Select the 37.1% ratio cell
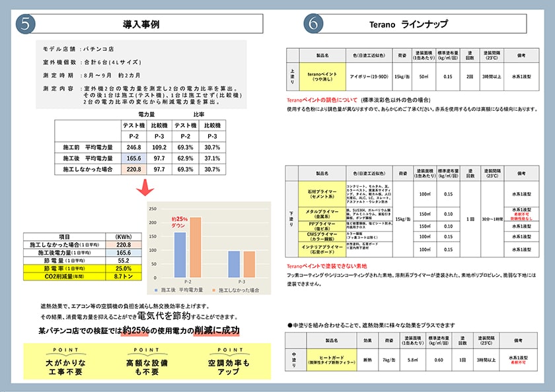Screen dimensions: 555x392 tap(212, 158)
